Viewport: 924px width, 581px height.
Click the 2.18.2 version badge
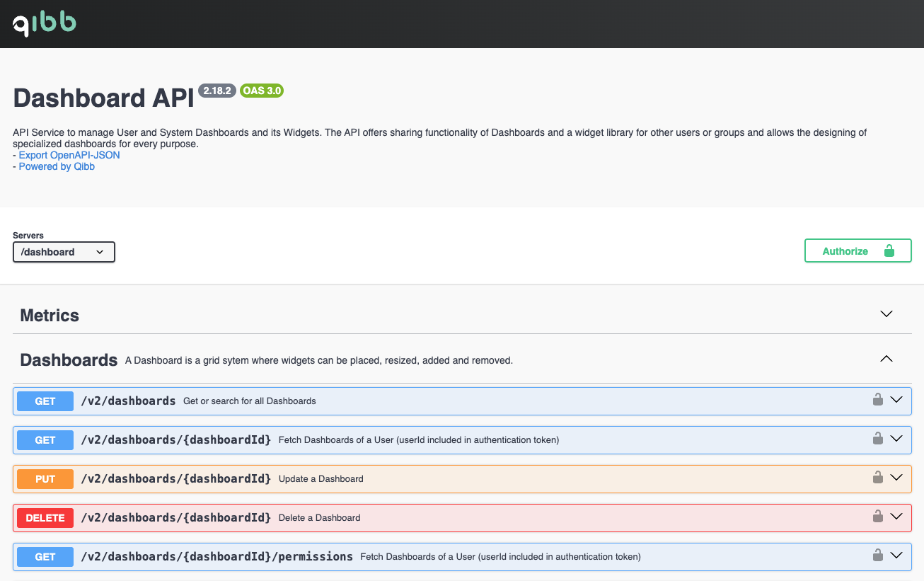pos(216,91)
